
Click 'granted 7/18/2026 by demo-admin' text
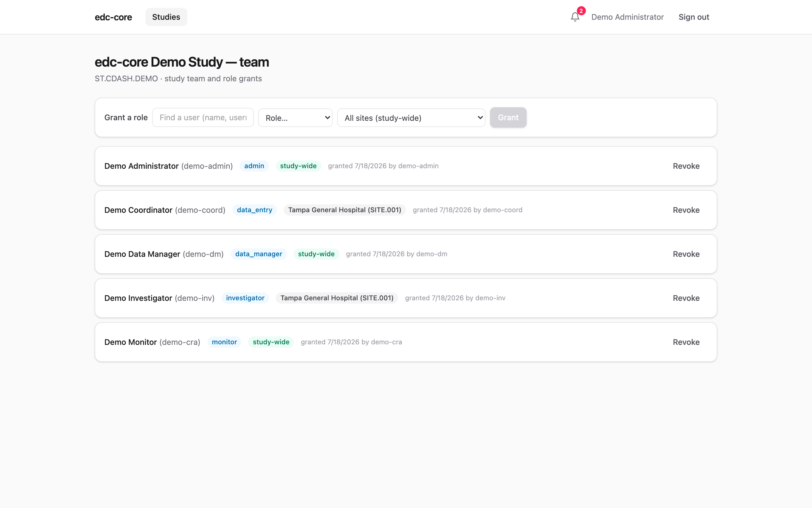(383, 166)
